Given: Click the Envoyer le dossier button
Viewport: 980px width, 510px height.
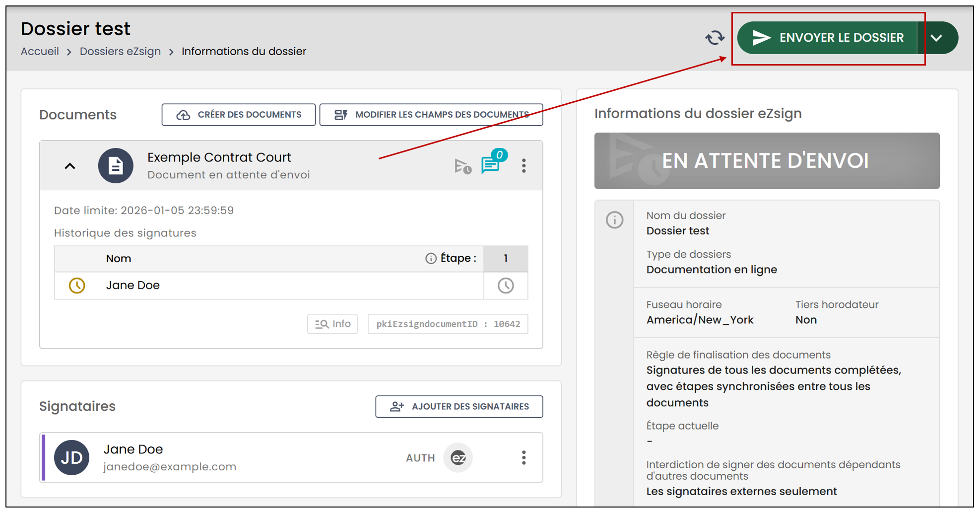Looking at the screenshot, I should point(827,38).
